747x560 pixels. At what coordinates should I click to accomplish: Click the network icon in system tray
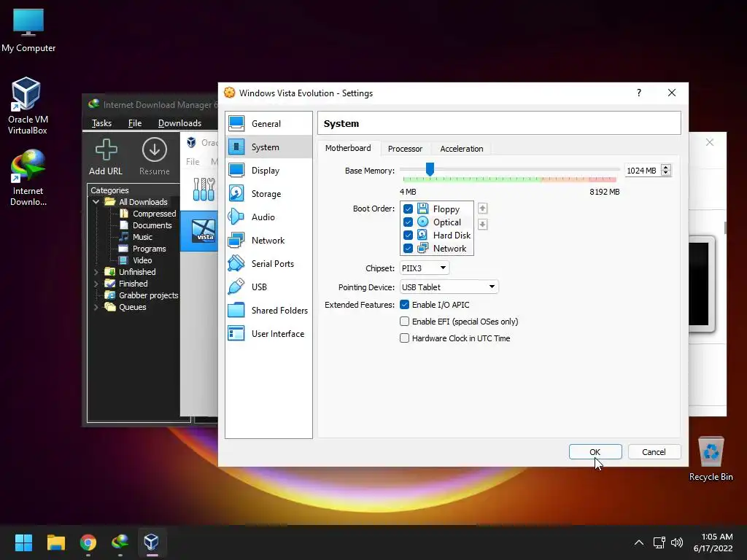[659, 542]
